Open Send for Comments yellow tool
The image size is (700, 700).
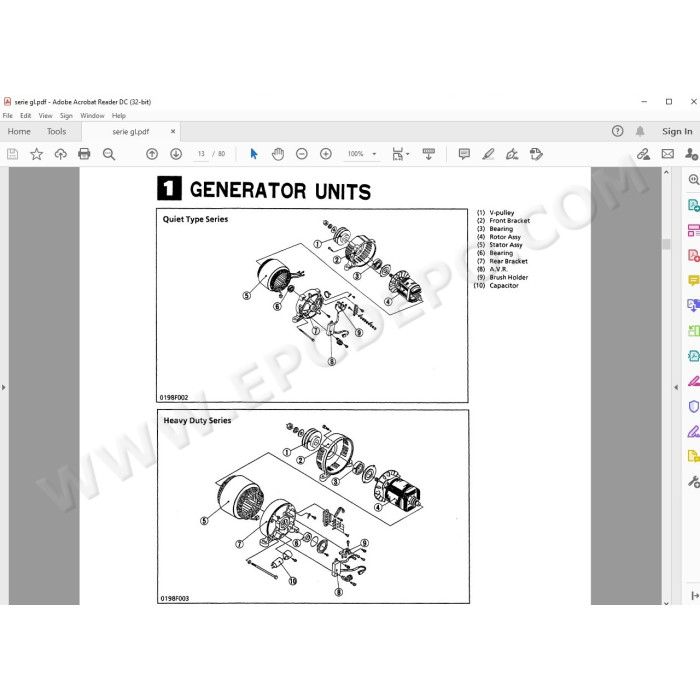pos(693,456)
